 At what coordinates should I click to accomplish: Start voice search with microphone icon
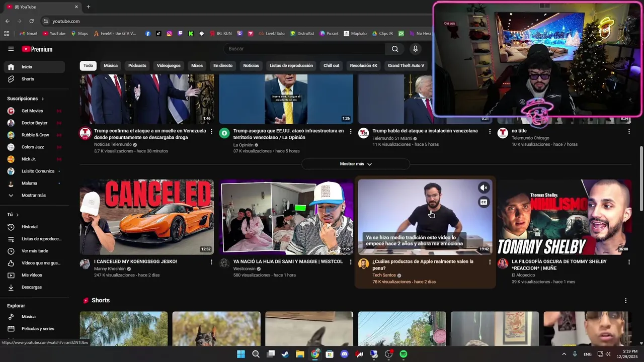(415, 49)
